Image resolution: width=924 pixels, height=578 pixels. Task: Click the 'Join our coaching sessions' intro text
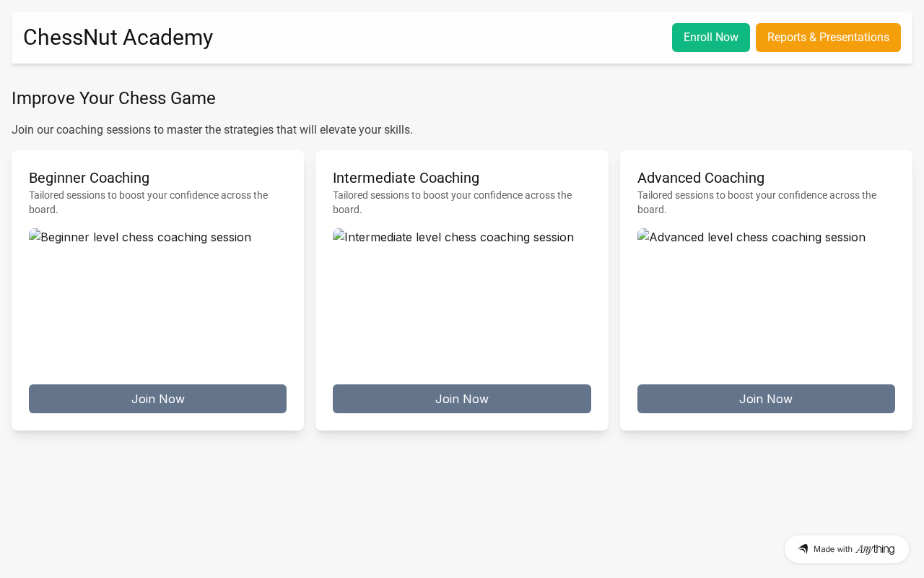coord(212,130)
